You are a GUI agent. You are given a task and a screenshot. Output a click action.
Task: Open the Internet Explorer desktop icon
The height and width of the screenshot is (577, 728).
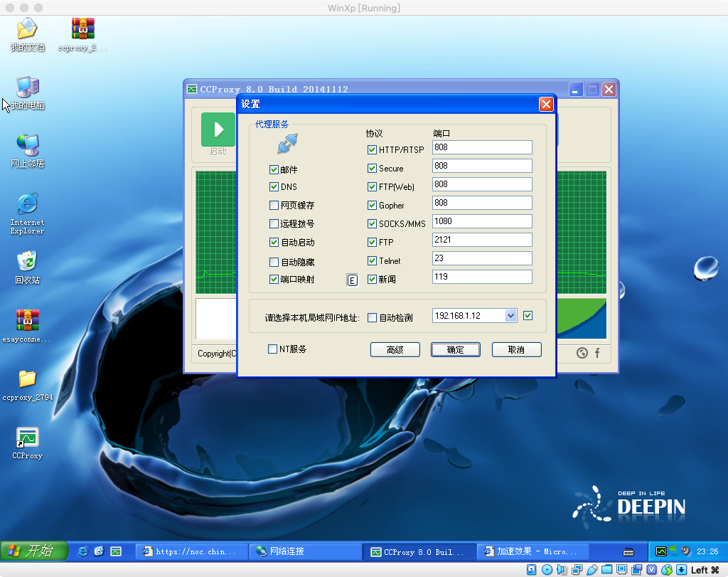point(27,205)
